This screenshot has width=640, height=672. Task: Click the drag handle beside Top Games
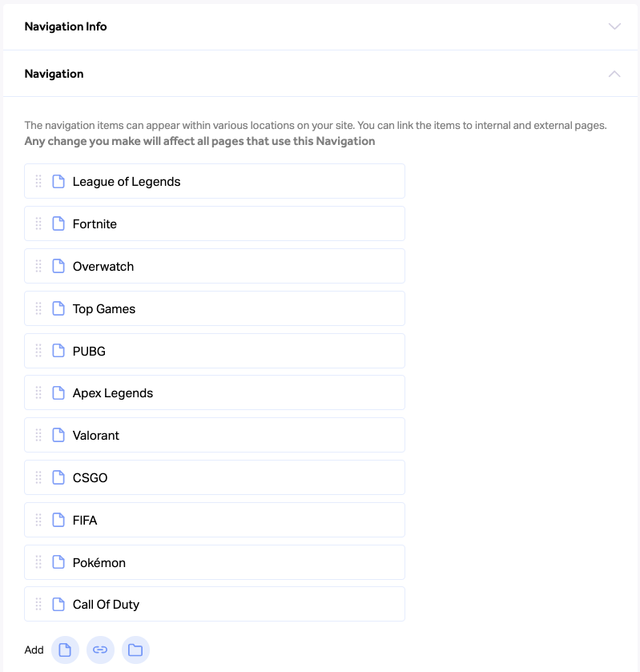click(38, 308)
